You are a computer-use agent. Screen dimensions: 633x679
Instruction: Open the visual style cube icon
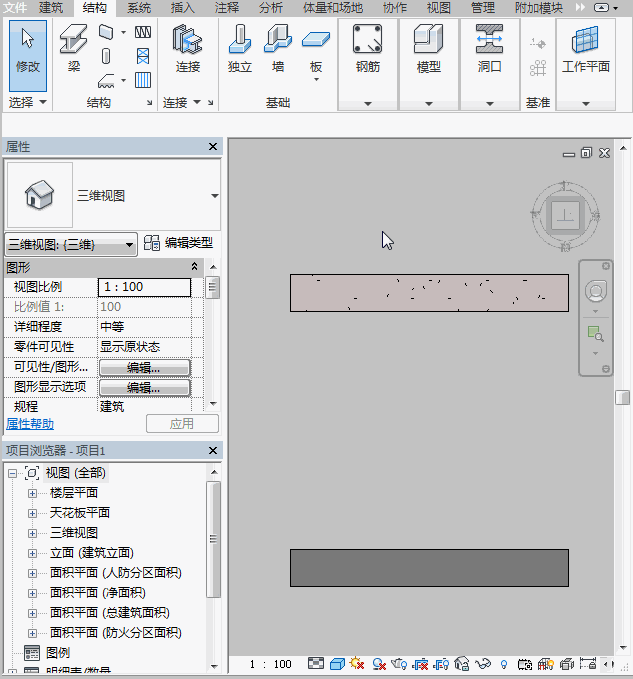point(337,663)
